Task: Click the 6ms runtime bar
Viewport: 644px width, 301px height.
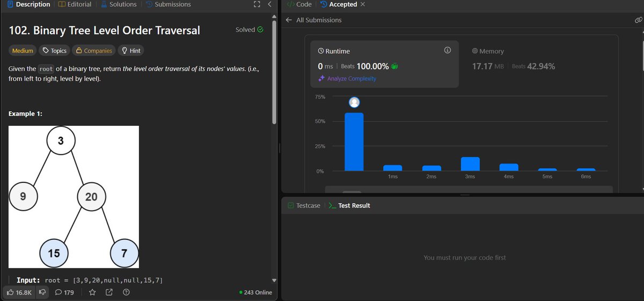Action: (x=586, y=169)
